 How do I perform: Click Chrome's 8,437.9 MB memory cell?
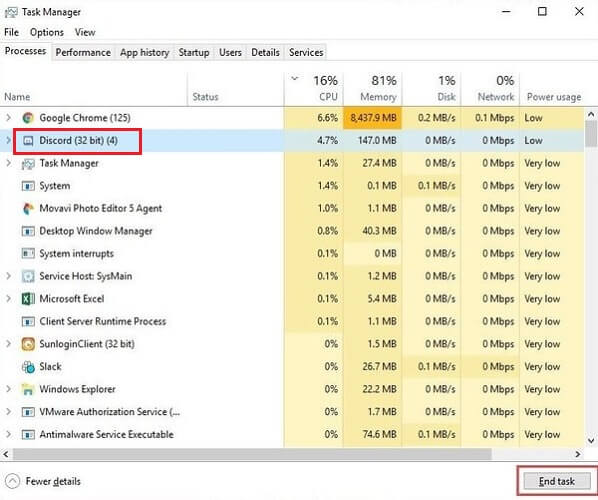[373, 118]
